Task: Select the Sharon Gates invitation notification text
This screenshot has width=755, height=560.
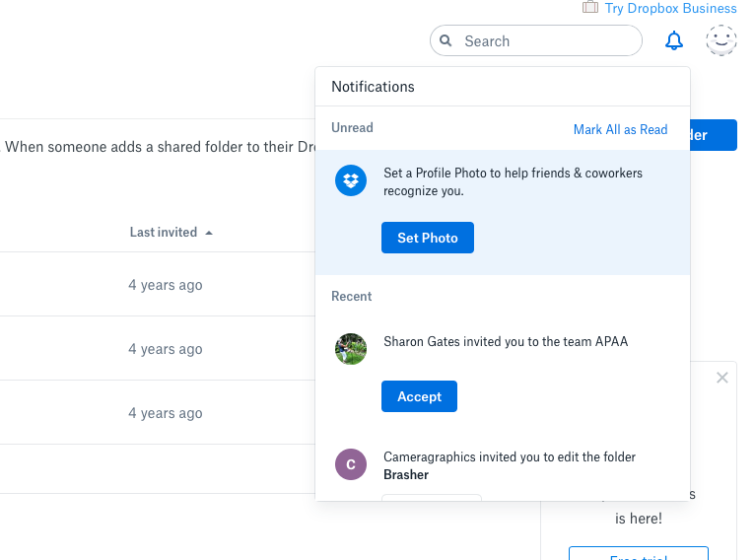Action: (x=505, y=342)
